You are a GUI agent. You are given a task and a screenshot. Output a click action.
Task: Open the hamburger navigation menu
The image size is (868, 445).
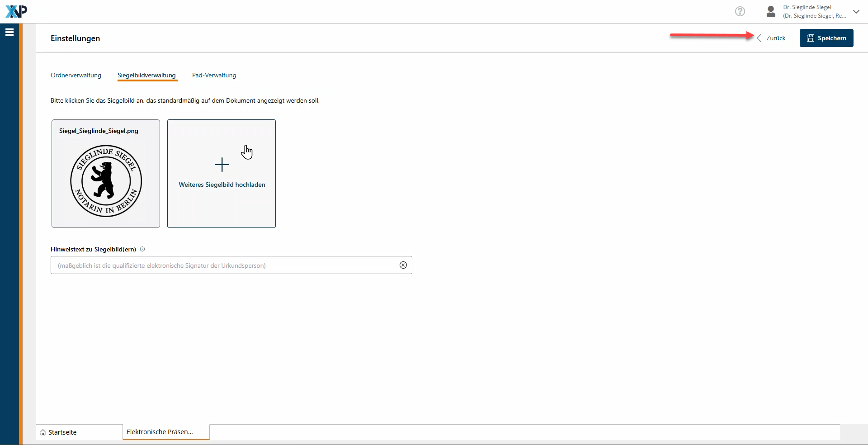coord(9,32)
